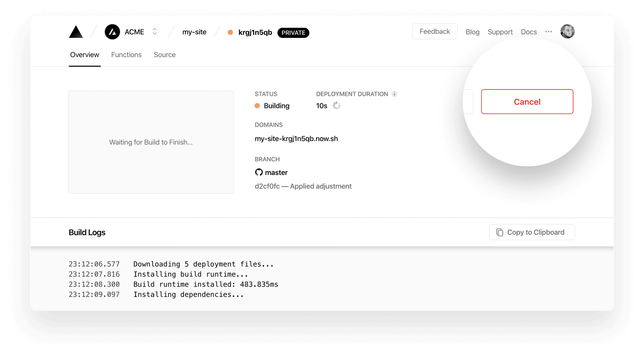This screenshot has height=356, width=644.
Task: Click the ACME team avatar icon
Action: pyautogui.click(x=112, y=32)
